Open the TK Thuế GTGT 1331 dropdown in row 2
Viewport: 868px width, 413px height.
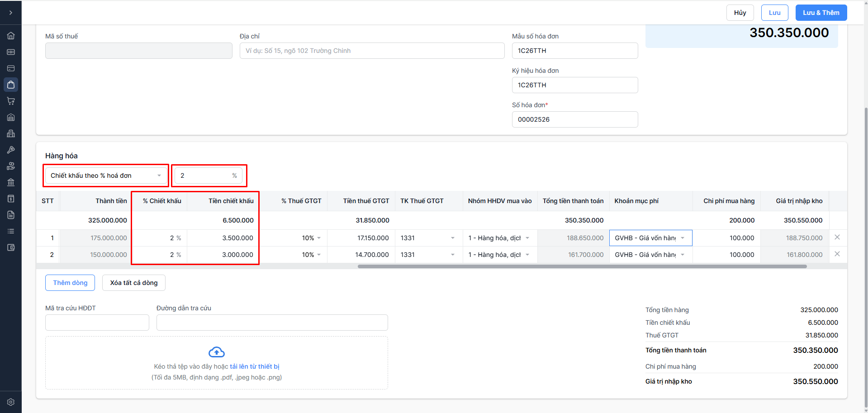click(427, 255)
